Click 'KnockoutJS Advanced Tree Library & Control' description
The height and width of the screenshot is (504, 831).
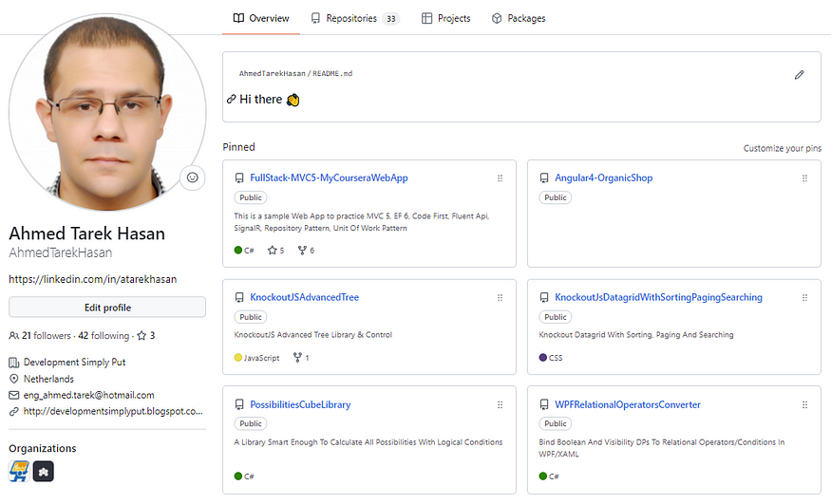tap(313, 335)
